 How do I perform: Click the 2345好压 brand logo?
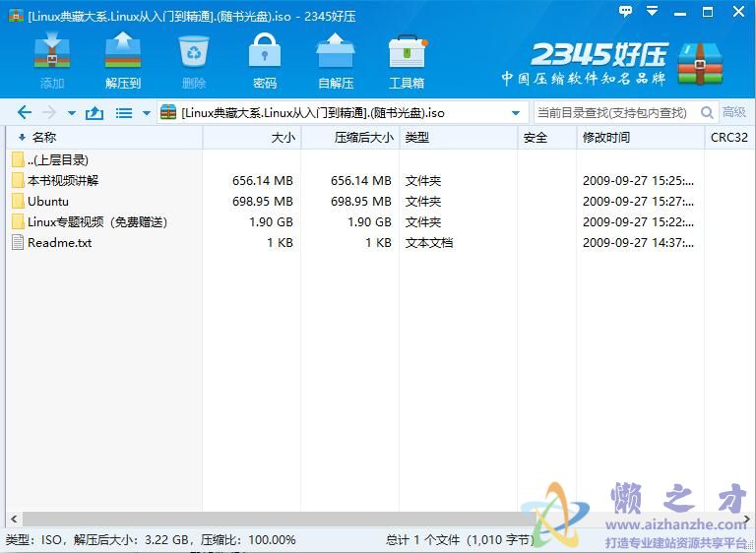tap(611, 64)
